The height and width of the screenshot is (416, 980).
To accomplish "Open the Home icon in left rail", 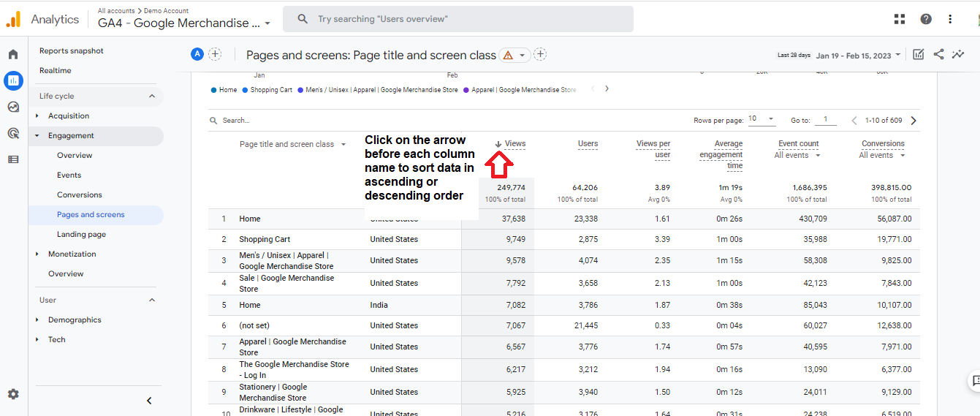I will click(x=13, y=54).
